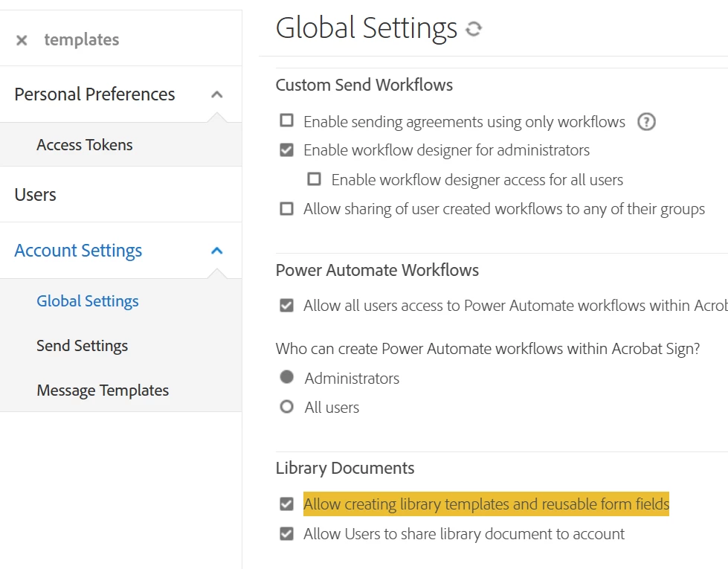This screenshot has width=728, height=569.
Task: Click the templates search field
Action: coord(134,40)
